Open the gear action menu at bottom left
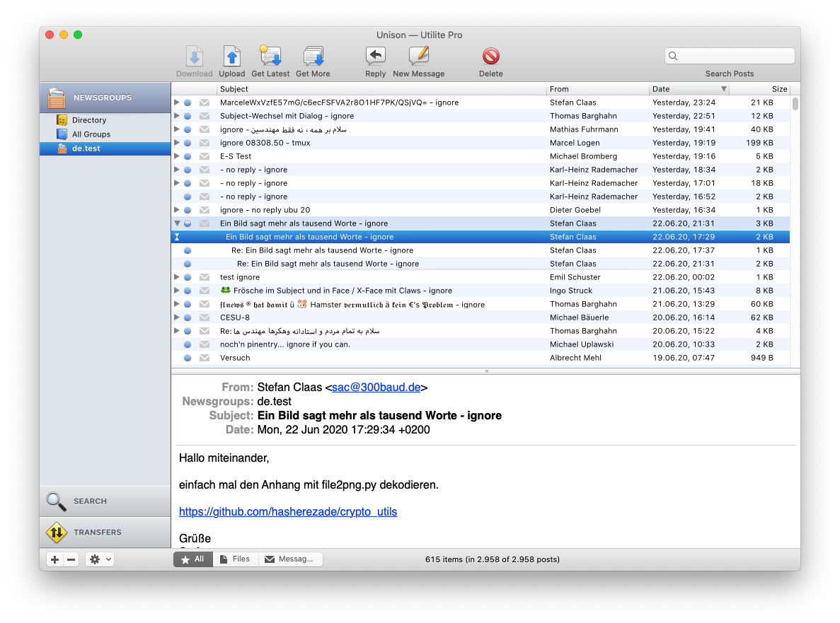Image resolution: width=840 pixels, height=623 pixels. coord(99,559)
